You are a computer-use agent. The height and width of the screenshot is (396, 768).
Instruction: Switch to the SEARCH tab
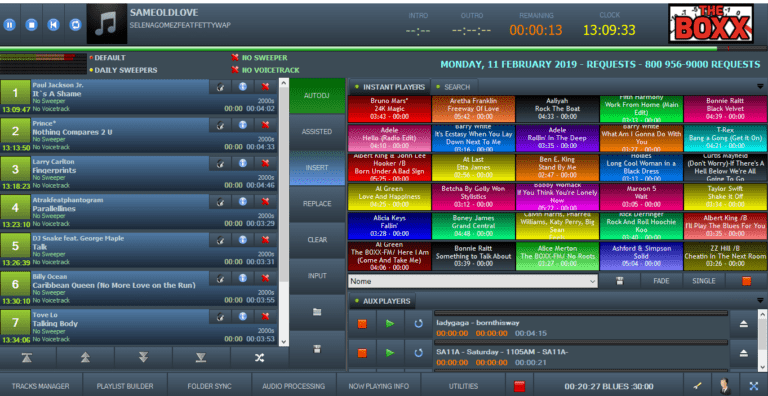point(454,87)
